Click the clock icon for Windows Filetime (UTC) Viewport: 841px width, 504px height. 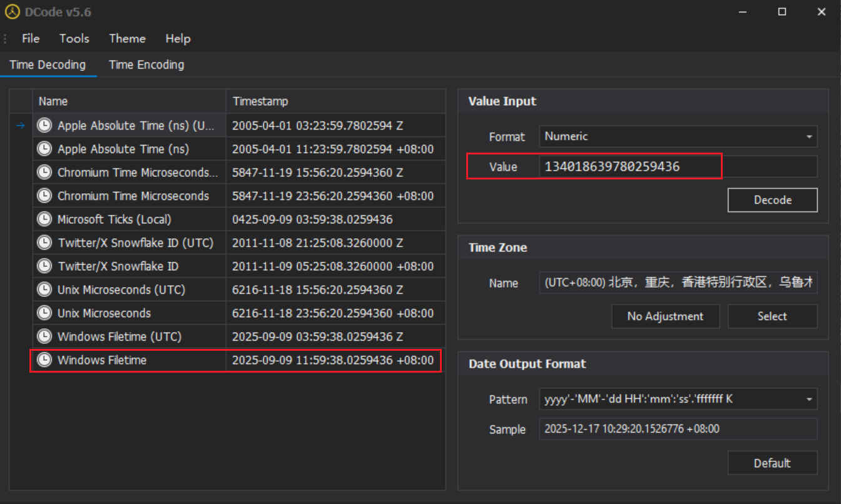(x=44, y=336)
